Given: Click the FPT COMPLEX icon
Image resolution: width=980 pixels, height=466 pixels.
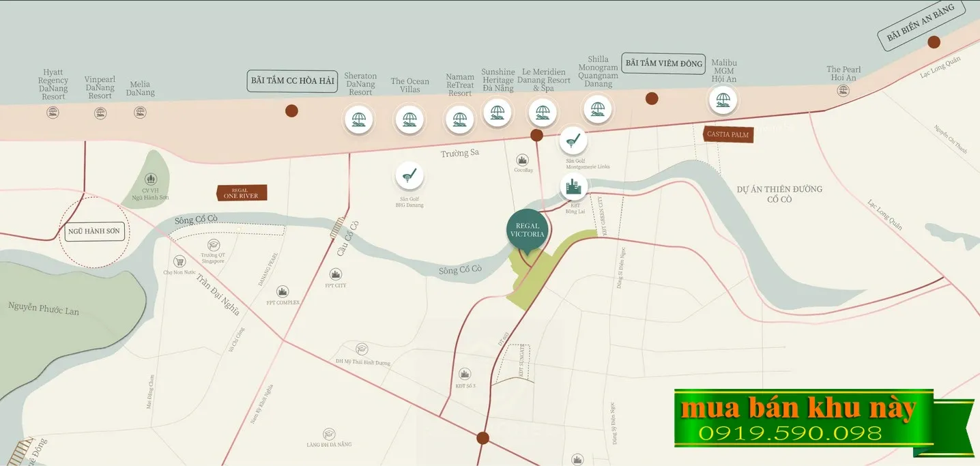Looking at the screenshot, I should coord(283,291).
